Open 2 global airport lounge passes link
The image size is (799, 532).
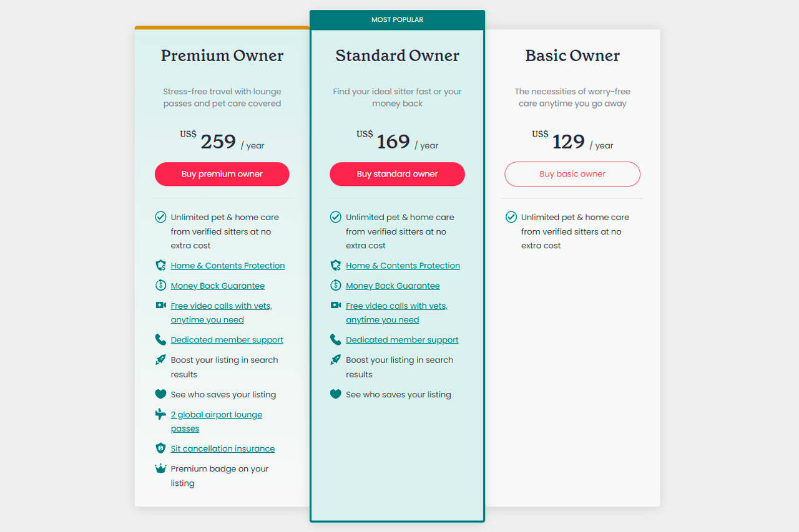point(216,422)
